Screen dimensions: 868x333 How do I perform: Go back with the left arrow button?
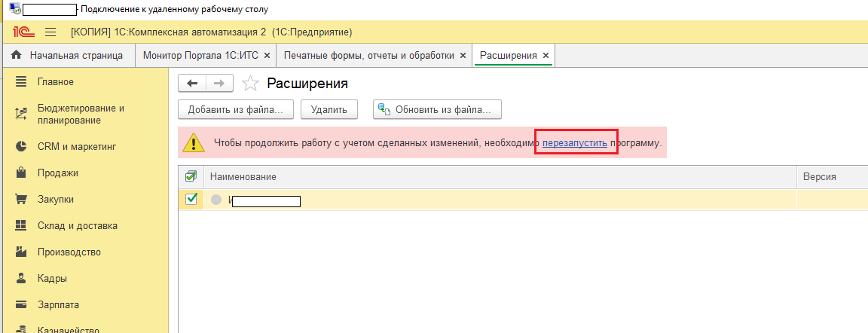tap(192, 83)
